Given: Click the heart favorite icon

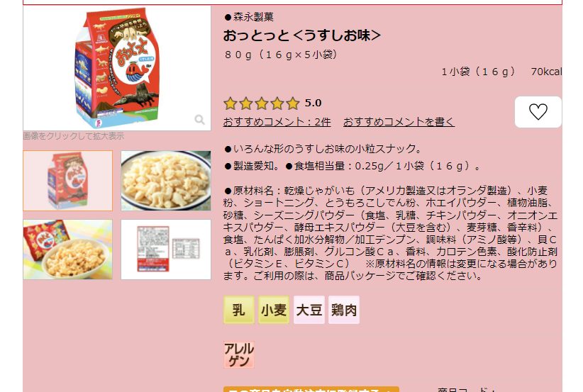Looking at the screenshot, I should coord(538,112).
